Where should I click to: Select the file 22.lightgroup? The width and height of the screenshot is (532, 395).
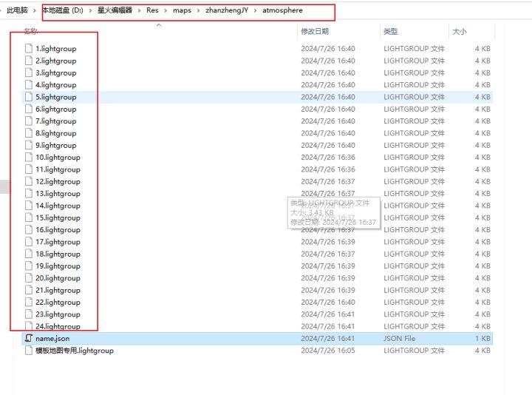pos(58,303)
